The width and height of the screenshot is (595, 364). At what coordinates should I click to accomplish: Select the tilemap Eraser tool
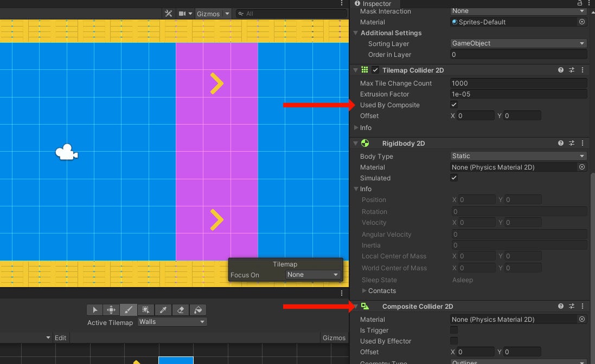[x=181, y=309]
